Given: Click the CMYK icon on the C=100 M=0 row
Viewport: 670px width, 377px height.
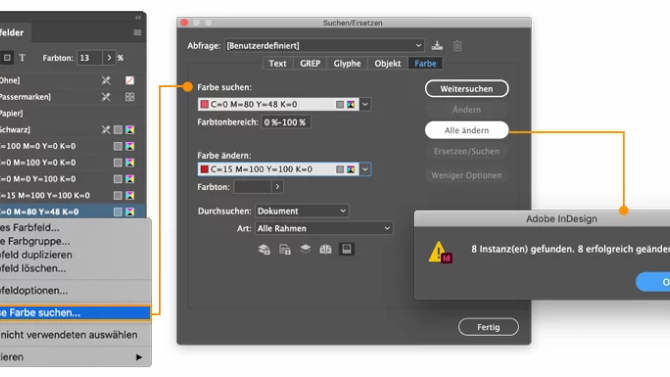Looking at the screenshot, I should pyautogui.click(x=129, y=146).
